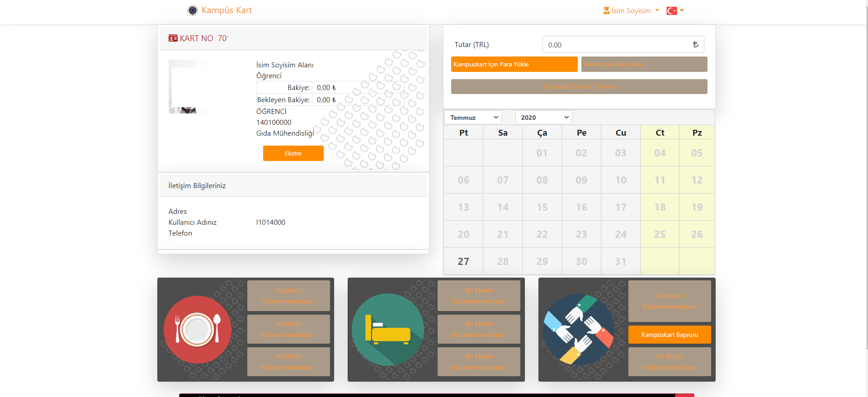The height and width of the screenshot is (397, 868).
Task: Click the ID card icon next to KART NO
Action: (x=173, y=38)
